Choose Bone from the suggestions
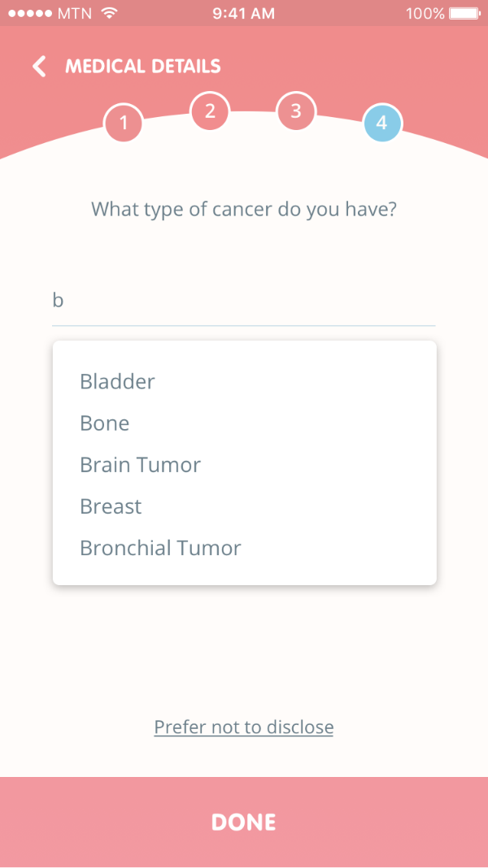The image size is (488, 868). (x=105, y=423)
